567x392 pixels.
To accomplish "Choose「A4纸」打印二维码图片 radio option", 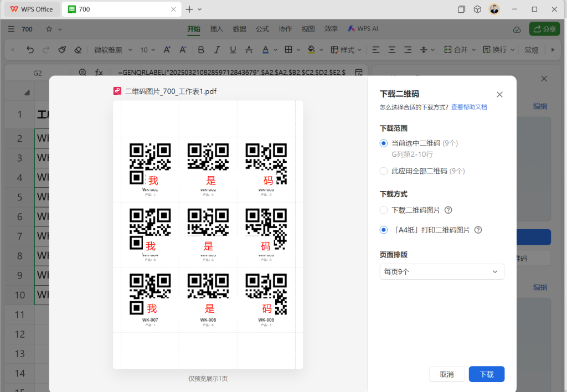I will click(x=384, y=230).
